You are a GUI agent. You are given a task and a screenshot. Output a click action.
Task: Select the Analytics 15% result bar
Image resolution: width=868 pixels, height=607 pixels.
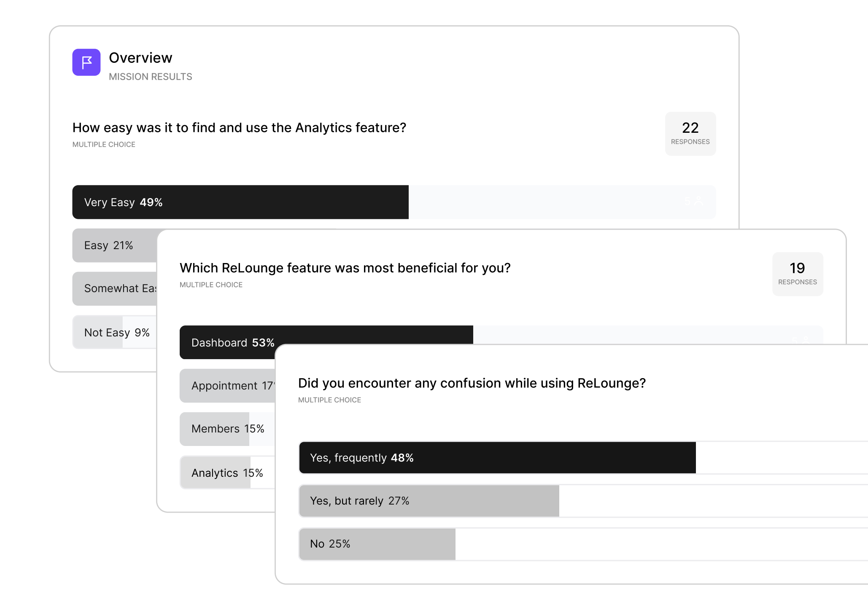point(227,473)
